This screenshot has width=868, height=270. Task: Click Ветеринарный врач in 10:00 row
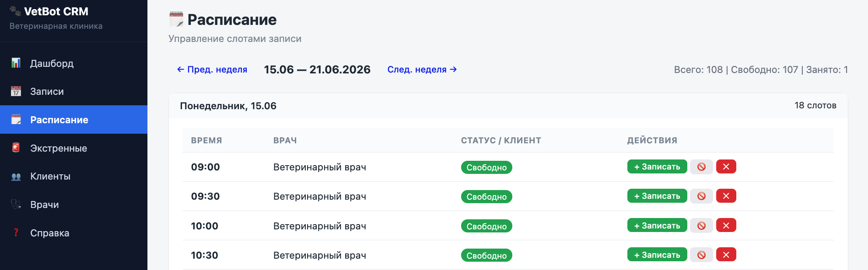click(x=319, y=226)
